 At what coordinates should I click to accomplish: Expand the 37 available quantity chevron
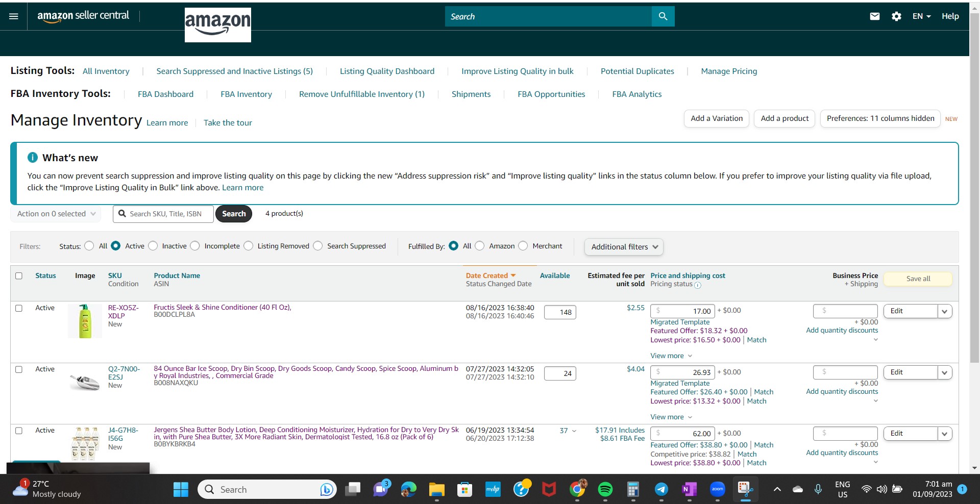coord(574,431)
